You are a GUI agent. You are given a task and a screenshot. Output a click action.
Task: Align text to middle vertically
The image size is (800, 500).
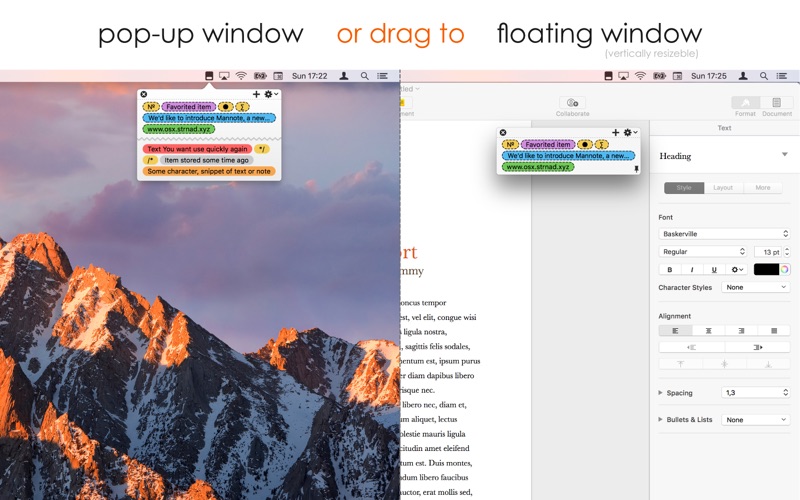click(x=724, y=364)
